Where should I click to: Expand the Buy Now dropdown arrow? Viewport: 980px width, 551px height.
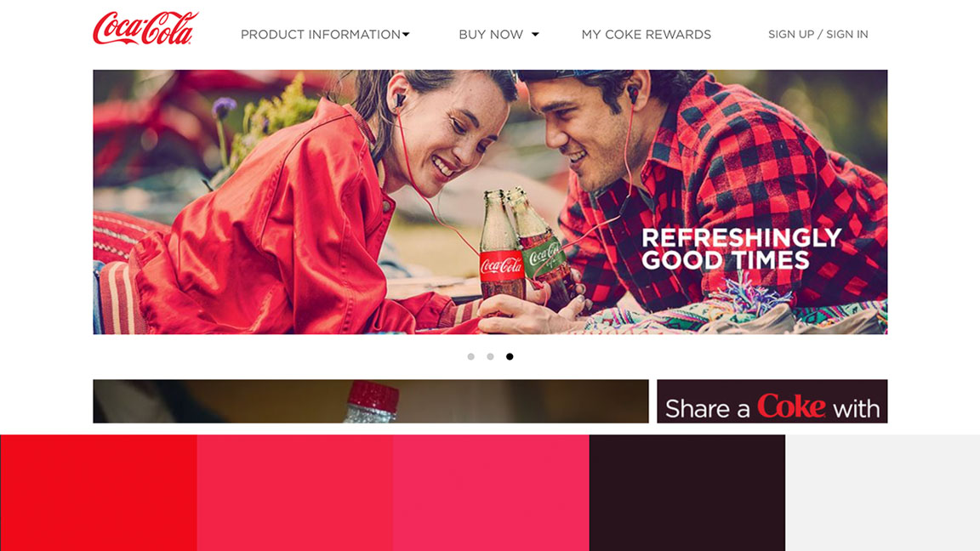(535, 34)
